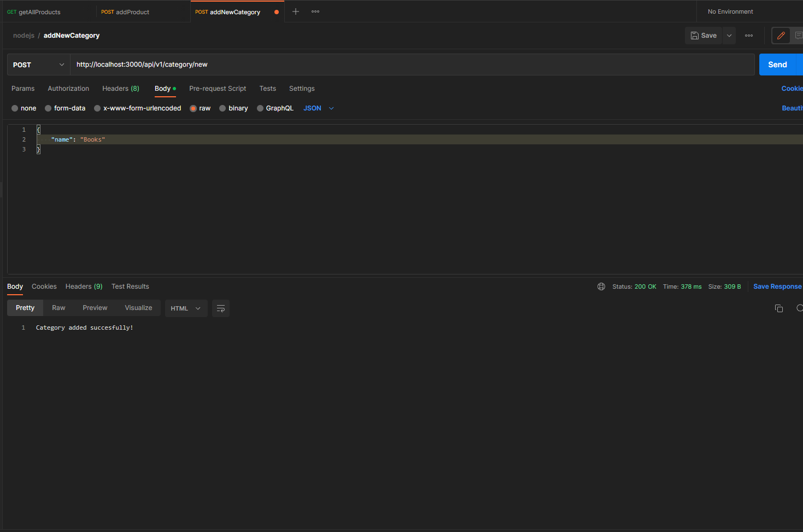Click the Save Response link
Image resolution: width=803 pixels, height=532 pixels.
tap(777, 286)
